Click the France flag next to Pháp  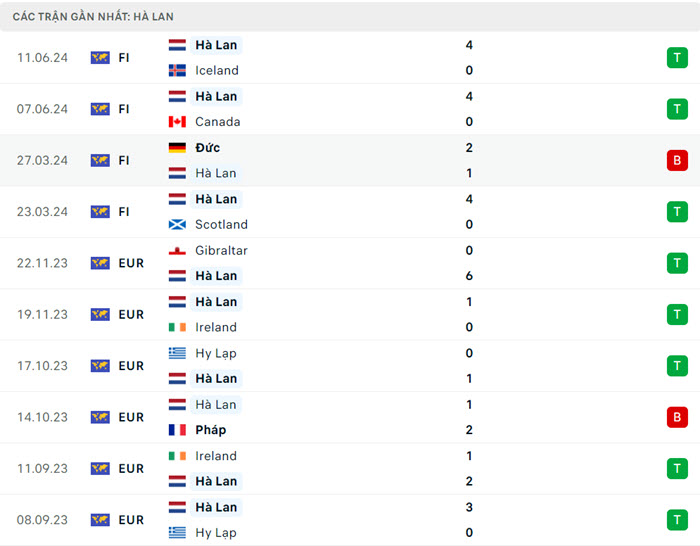point(177,430)
